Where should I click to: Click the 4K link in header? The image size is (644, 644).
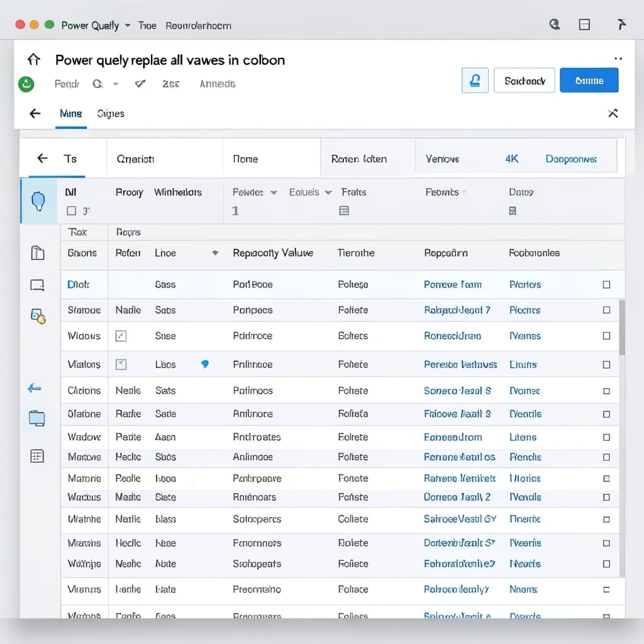pyautogui.click(x=512, y=159)
